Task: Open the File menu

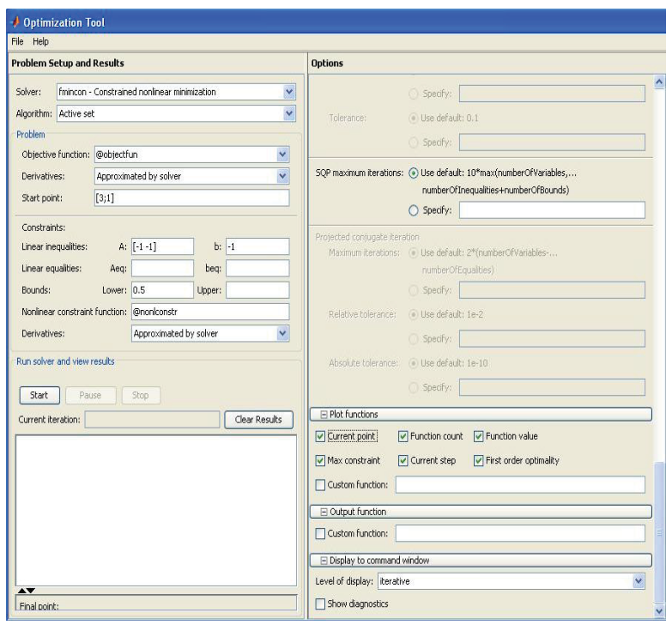Action: click(17, 41)
